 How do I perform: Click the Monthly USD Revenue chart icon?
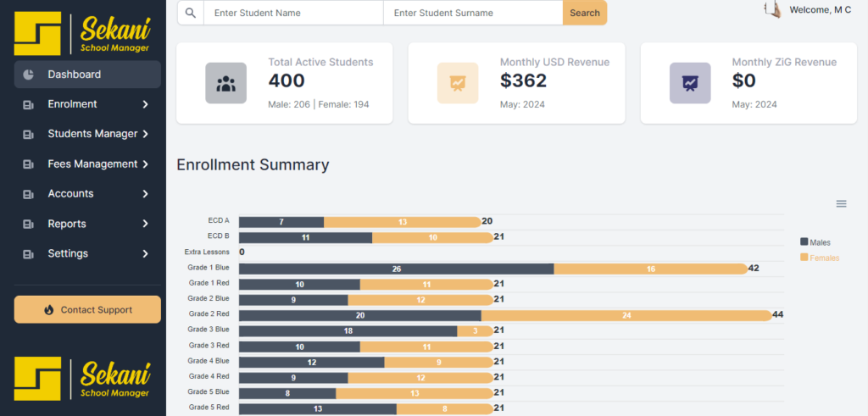458,83
